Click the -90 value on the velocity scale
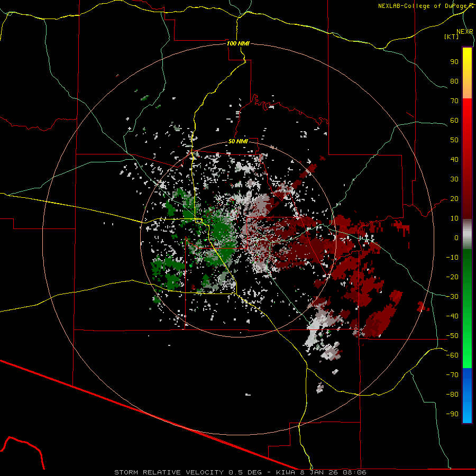Image resolution: width=476 pixels, height=476 pixels. click(x=452, y=414)
